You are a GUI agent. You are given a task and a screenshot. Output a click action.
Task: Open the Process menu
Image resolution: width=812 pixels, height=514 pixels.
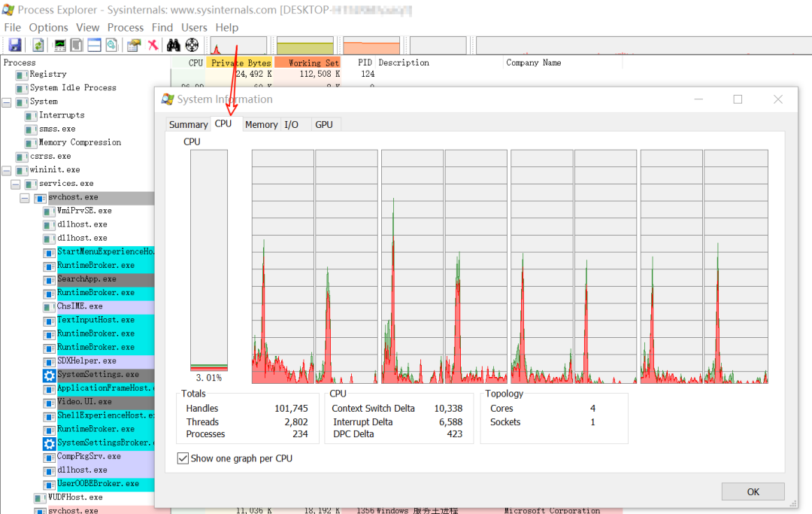(x=126, y=27)
